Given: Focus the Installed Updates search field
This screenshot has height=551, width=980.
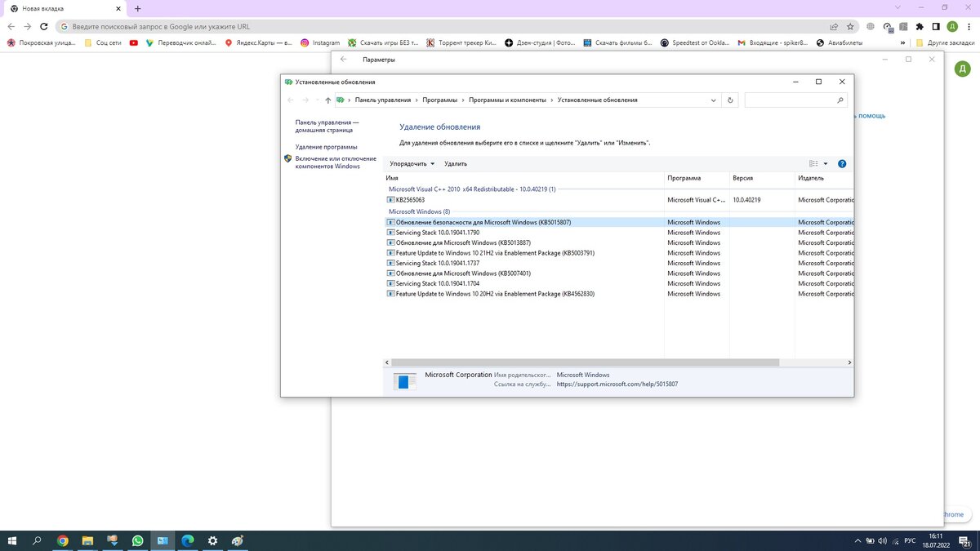Looking at the screenshot, I should point(790,100).
